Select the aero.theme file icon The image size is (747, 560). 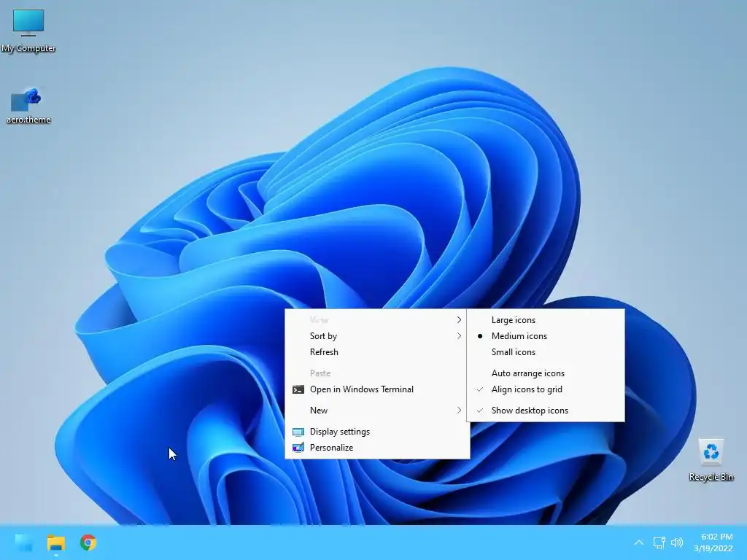[28, 106]
